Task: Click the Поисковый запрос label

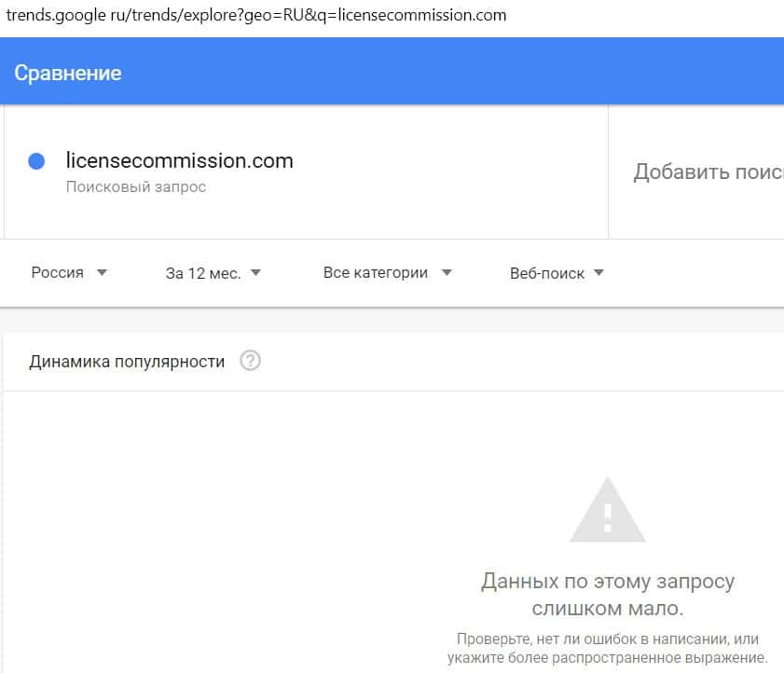Action: pos(136,187)
